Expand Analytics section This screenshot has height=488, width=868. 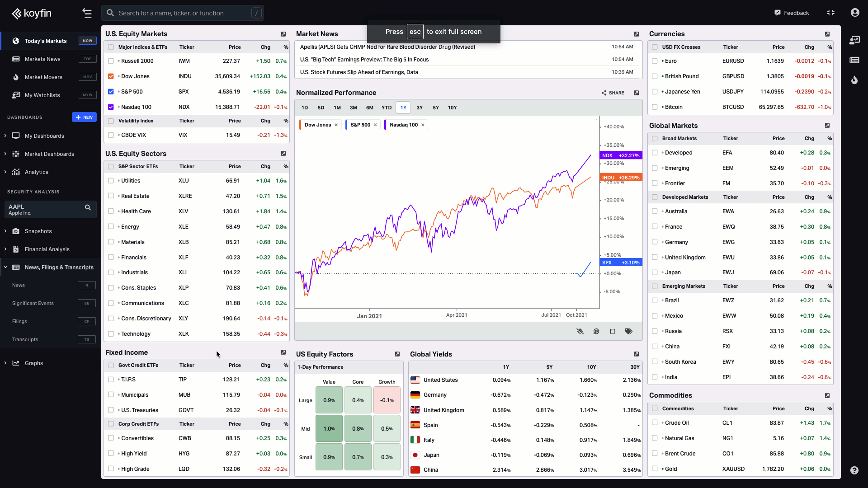(x=5, y=172)
